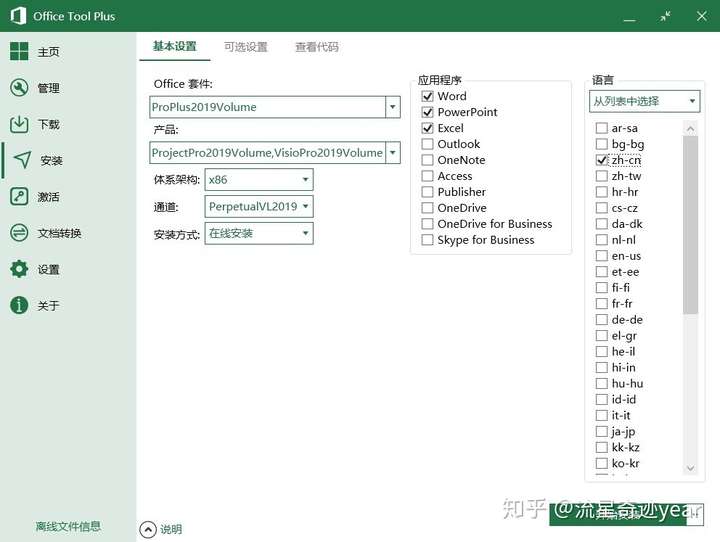
Task: Check the it-it language checkbox
Action: pyautogui.click(x=602, y=415)
